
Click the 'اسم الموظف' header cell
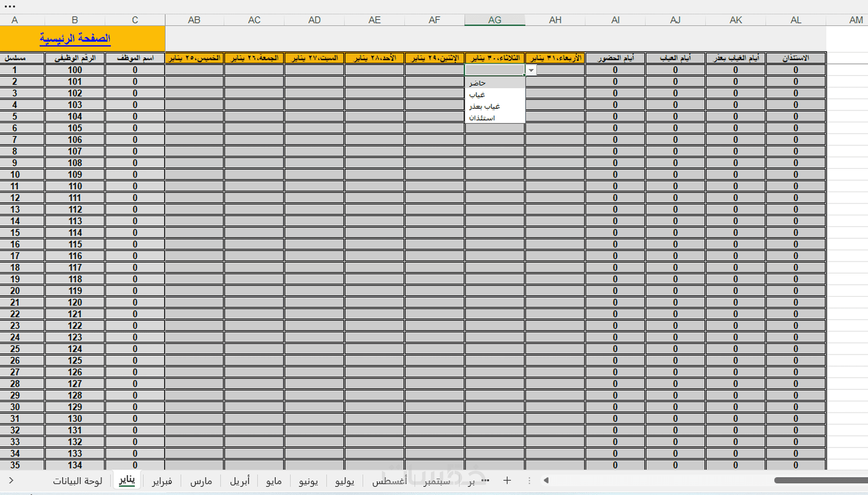point(135,58)
